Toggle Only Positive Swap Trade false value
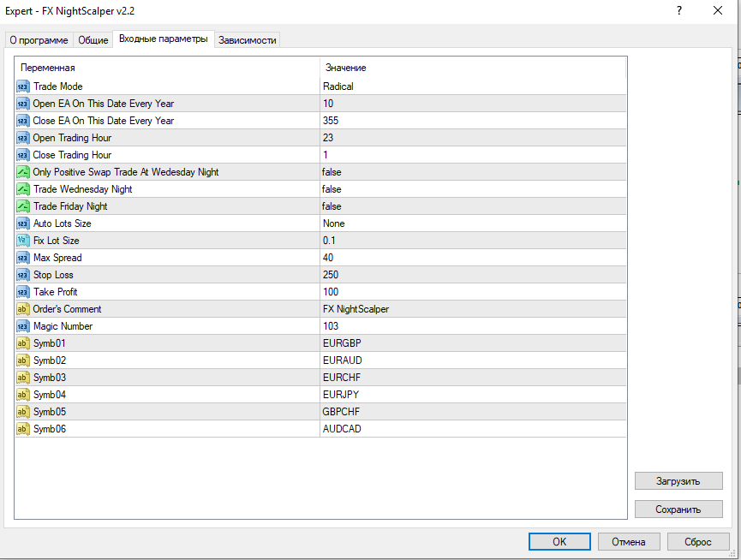 click(x=473, y=172)
